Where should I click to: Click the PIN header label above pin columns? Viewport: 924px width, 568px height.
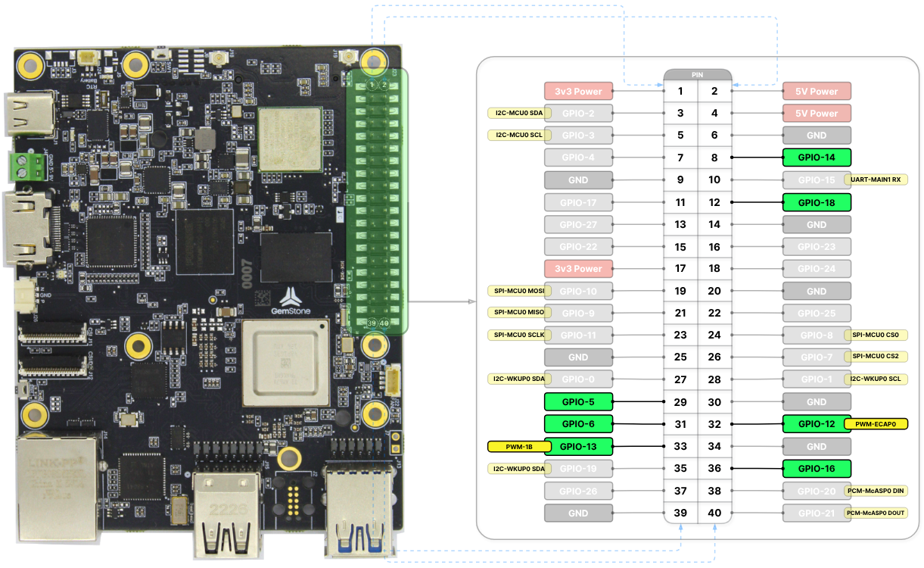click(x=698, y=75)
